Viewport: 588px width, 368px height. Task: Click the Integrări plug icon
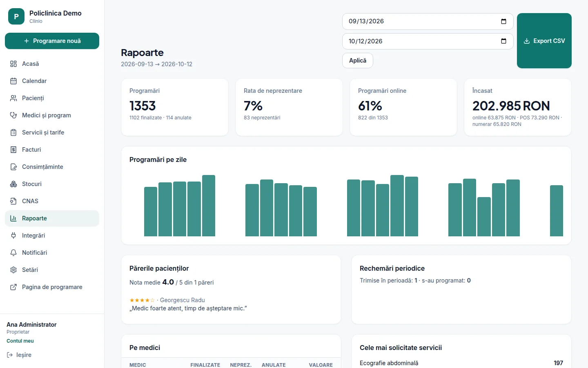tap(13, 236)
